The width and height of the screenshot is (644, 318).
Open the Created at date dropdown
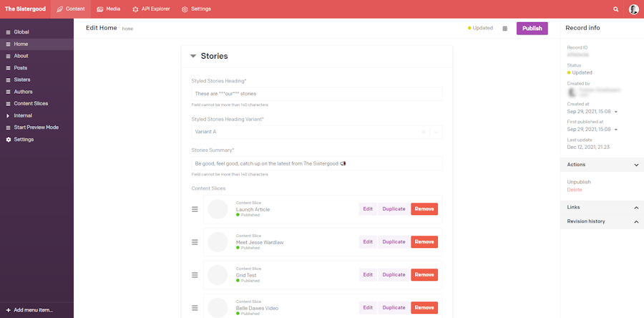(x=616, y=112)
